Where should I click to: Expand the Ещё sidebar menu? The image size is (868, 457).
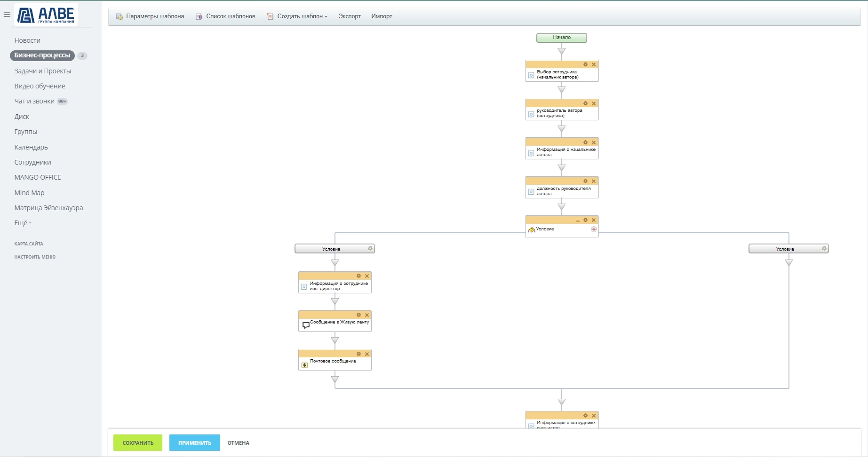tap(23, 223)
